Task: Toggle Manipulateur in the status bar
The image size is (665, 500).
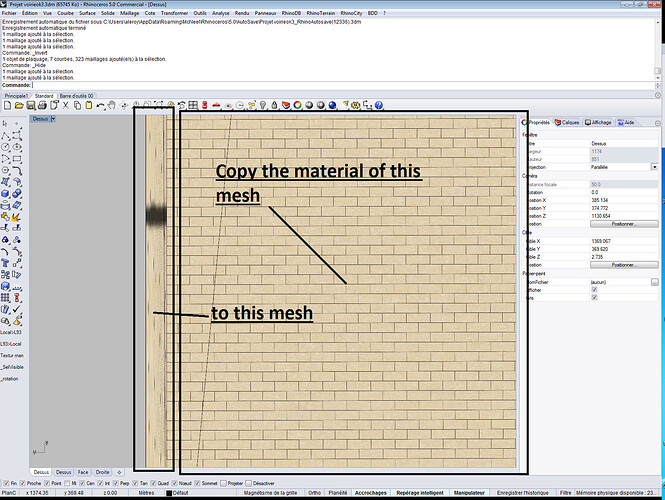Action: point(469,493)
